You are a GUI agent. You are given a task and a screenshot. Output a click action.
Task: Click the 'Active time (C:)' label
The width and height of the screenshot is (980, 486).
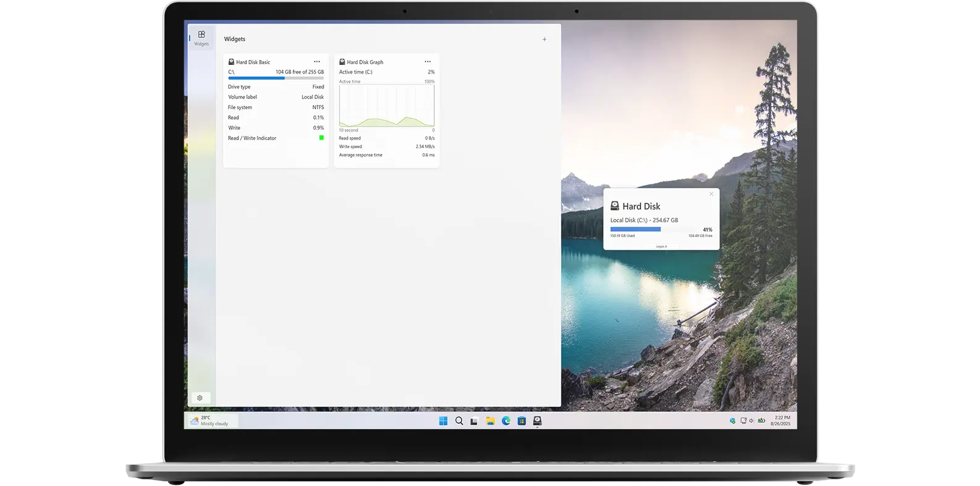point(356,72)
